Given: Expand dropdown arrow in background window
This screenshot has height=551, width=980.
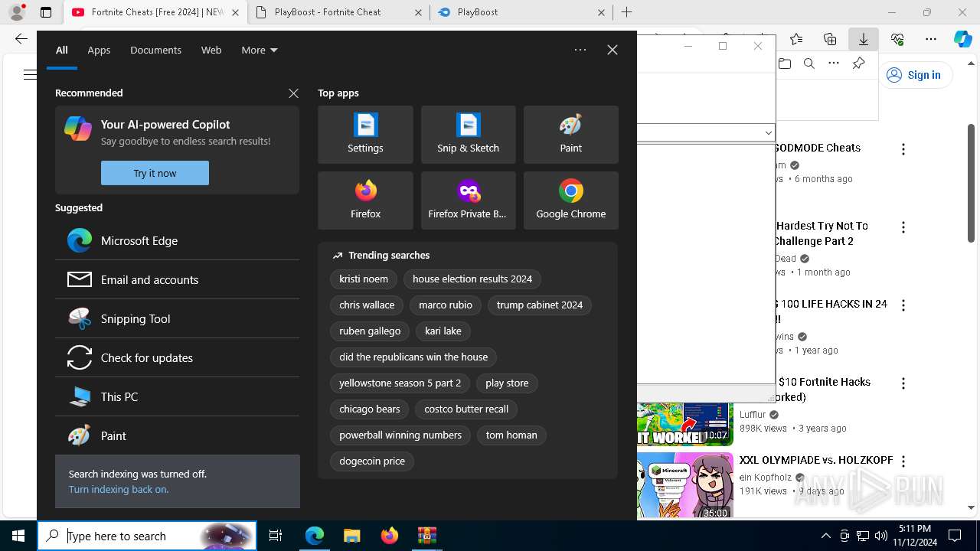Looking at the screenshot, I should (769, 132).
